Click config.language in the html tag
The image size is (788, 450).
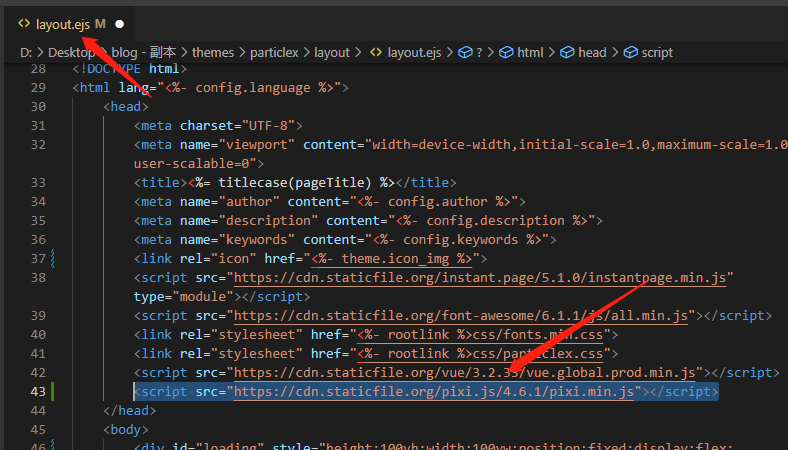[253, 87]
